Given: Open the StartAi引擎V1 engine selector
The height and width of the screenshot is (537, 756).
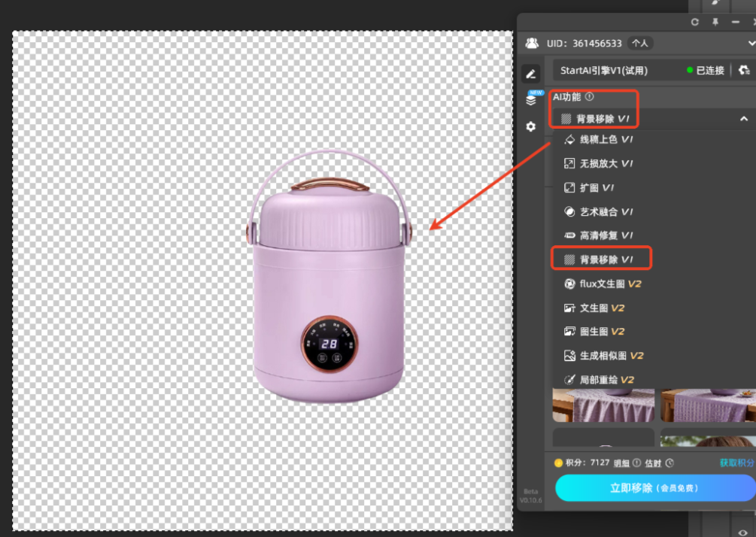Looking at the screenshot, I should [x=617, y=70].
